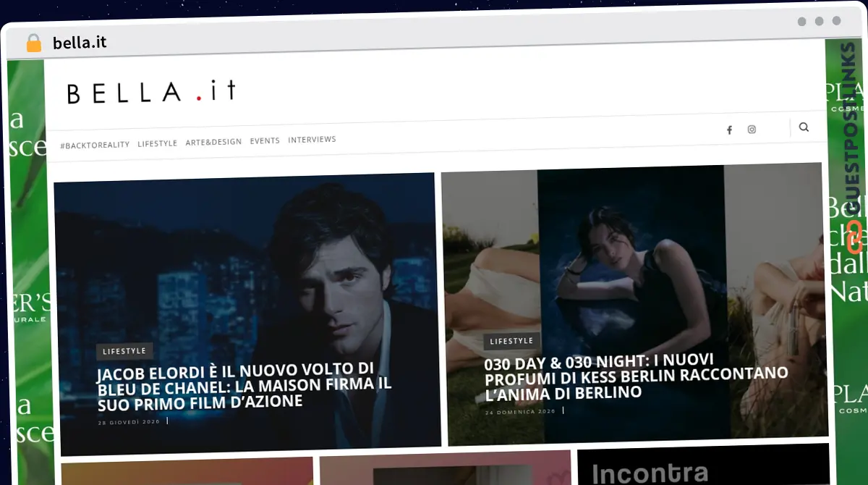Click LIFESTYLE tag on Kess Berlin article

pos(511,341)
